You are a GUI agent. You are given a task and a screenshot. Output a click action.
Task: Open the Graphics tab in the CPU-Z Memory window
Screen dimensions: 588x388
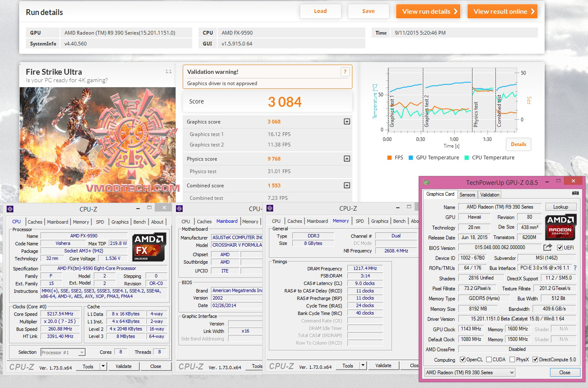(380, 221)
